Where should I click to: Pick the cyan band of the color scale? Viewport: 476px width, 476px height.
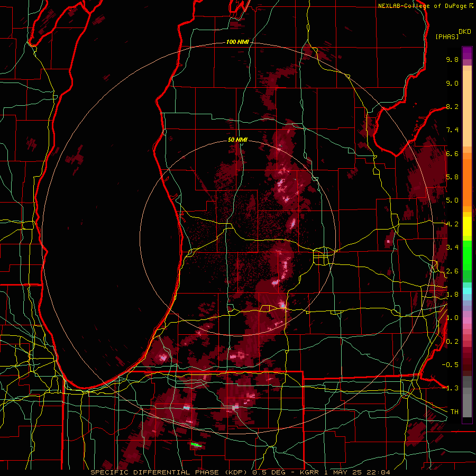467,291
